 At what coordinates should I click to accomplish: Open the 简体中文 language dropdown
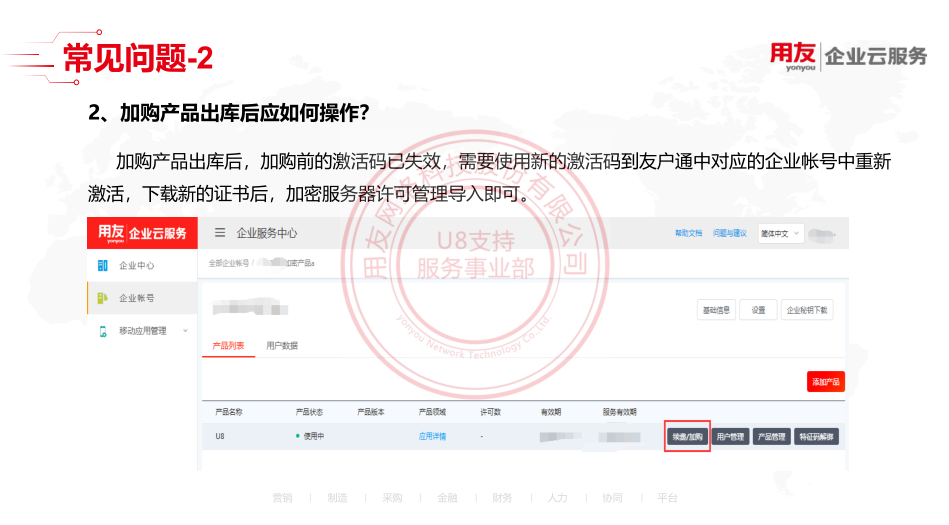(781, 233)
